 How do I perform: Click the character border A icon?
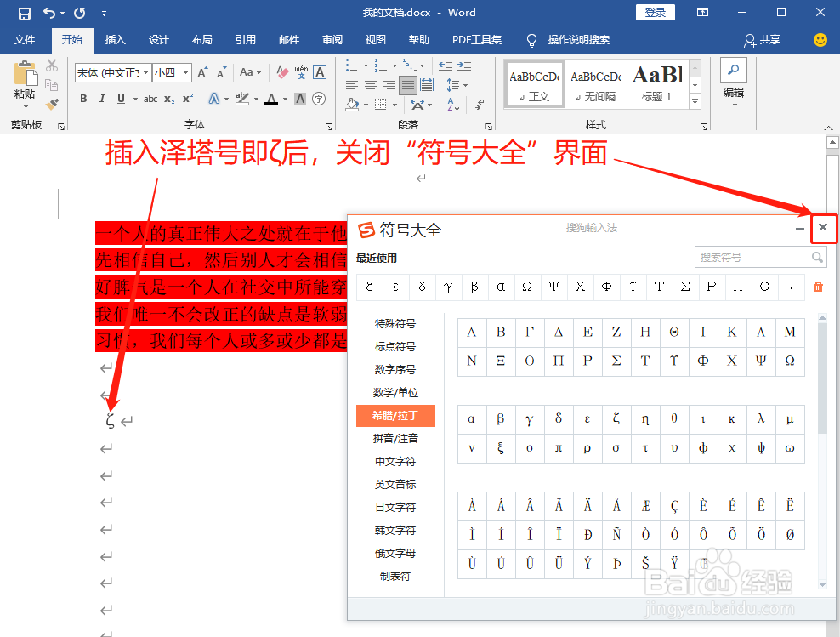[320, 72]
